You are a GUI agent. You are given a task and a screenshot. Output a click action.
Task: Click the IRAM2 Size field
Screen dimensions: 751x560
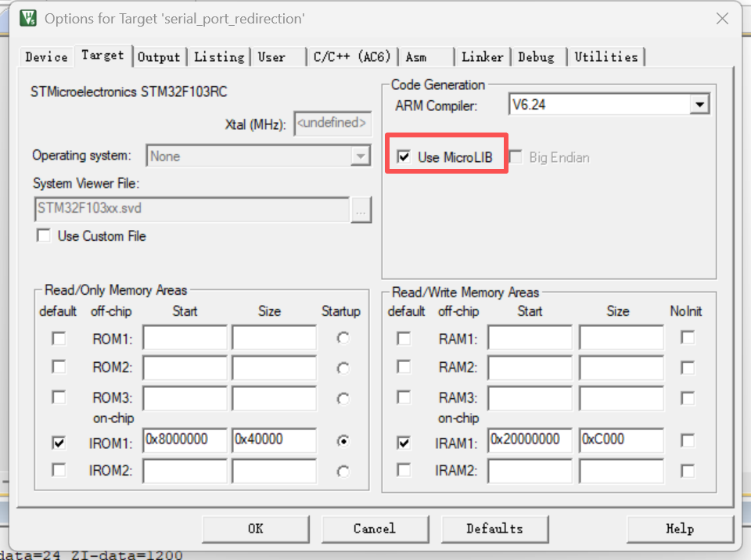(x=621, y=471)
